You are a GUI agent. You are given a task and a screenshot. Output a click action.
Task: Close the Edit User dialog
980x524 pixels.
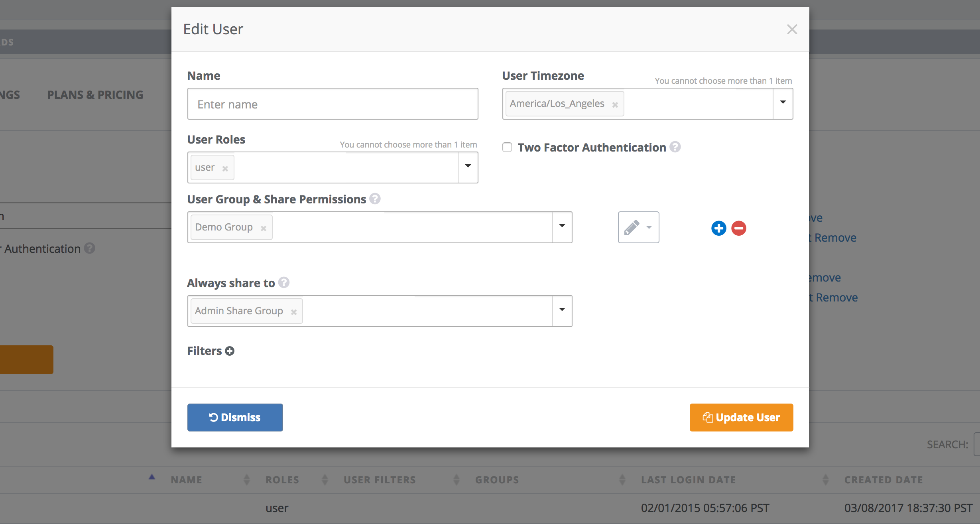point(792,29)
